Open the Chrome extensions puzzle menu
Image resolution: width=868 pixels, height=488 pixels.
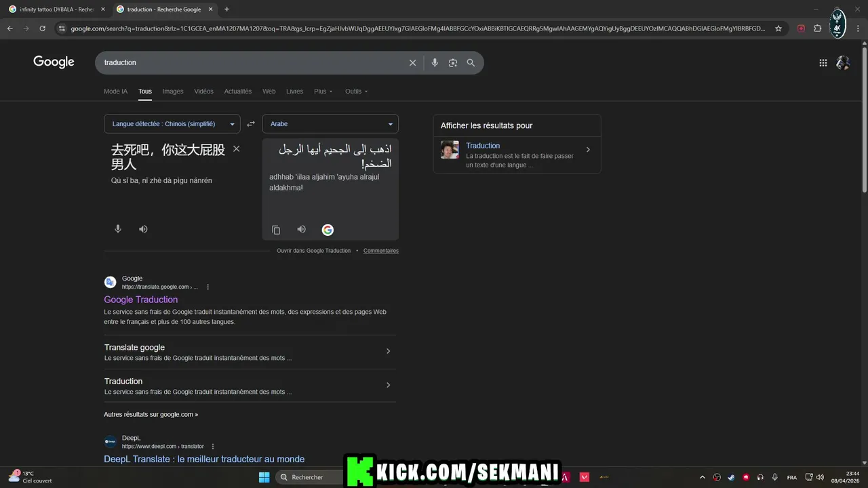point(817,28)
